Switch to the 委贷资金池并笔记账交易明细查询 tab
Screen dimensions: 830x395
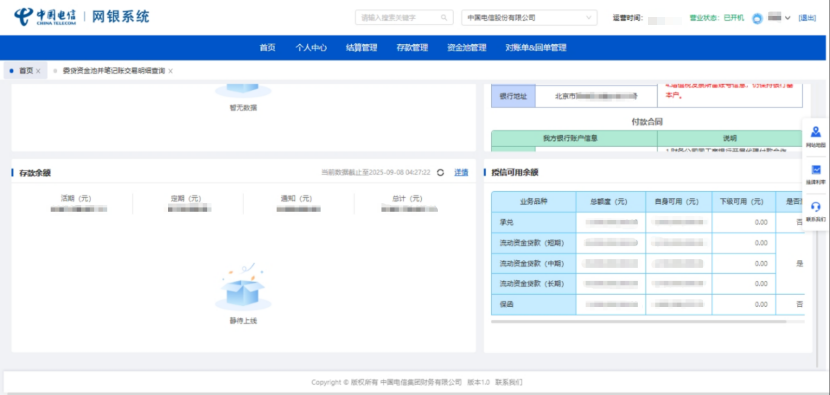click(x=114, y=71)
